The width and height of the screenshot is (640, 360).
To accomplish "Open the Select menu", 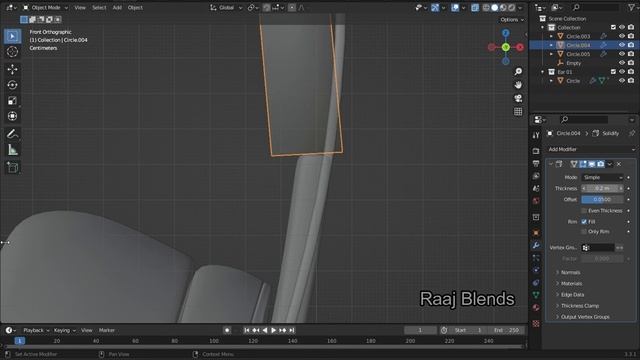I will click(99, 7).
